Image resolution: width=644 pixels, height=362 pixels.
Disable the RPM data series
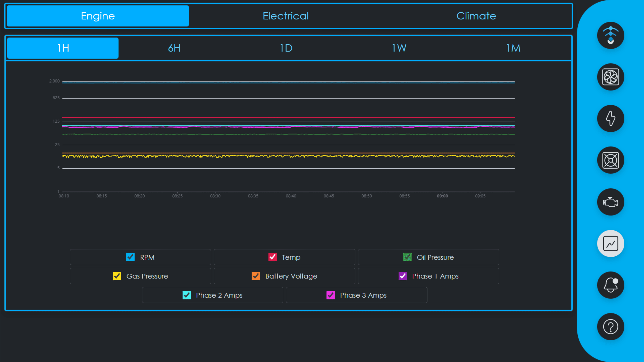tap(130, 257)
